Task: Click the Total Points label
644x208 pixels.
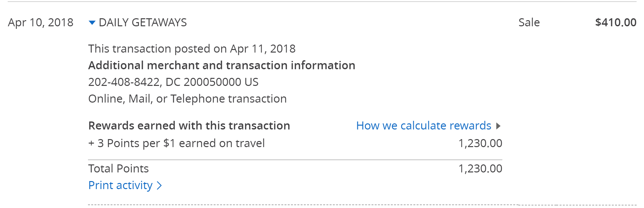Action: pos(119,169)
